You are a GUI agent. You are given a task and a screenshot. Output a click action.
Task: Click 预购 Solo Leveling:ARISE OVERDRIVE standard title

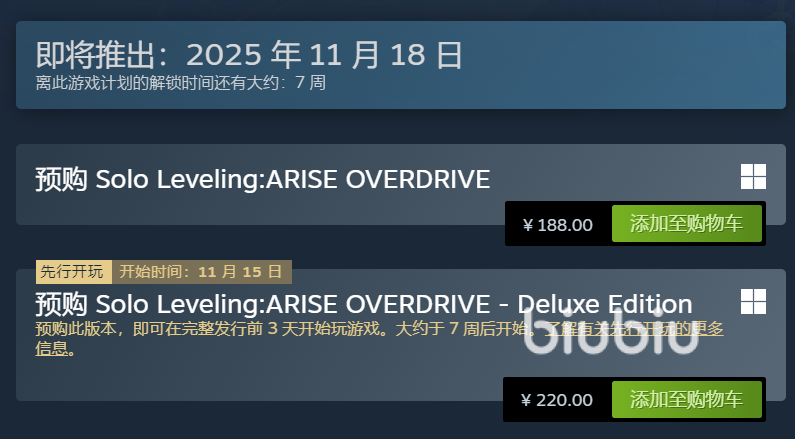(263, 179)
